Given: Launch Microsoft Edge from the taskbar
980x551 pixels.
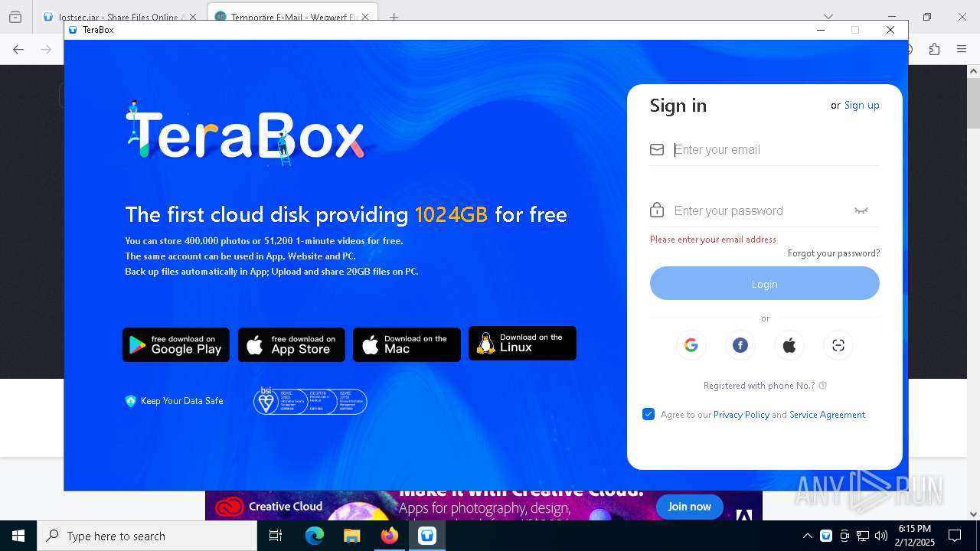Looking at the screenshot, I should click(315, 536).
